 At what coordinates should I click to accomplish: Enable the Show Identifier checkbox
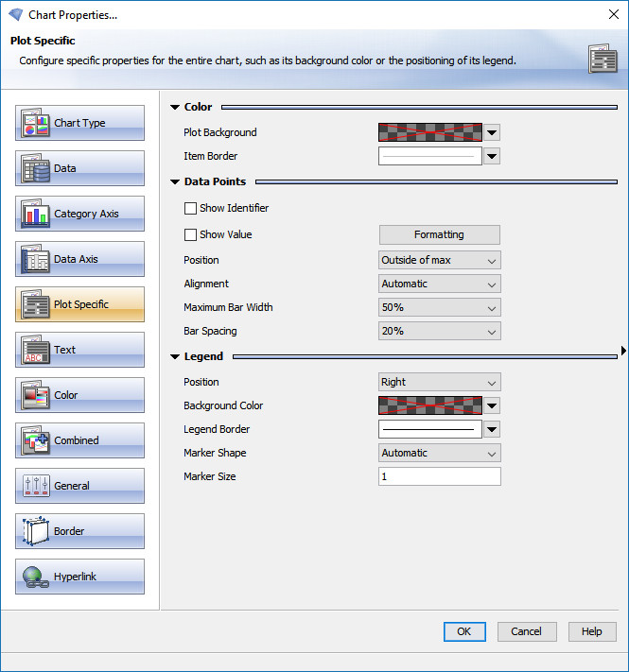click(190, 208)
